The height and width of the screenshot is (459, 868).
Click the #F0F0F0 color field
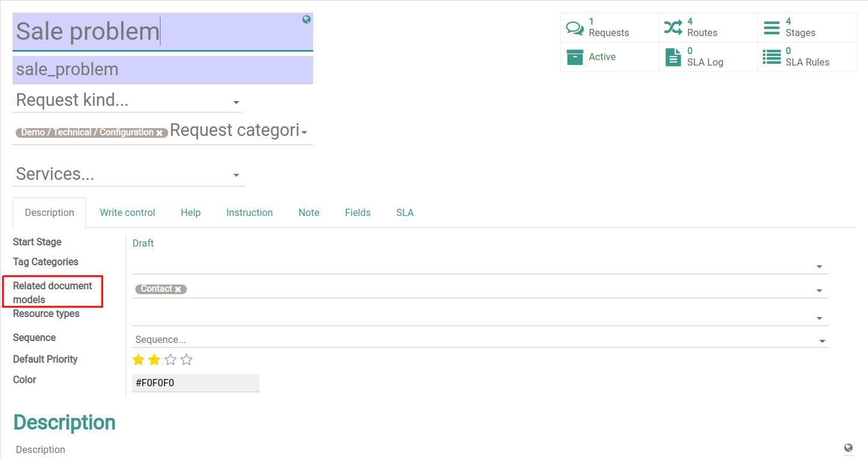[x=195, y=383]
